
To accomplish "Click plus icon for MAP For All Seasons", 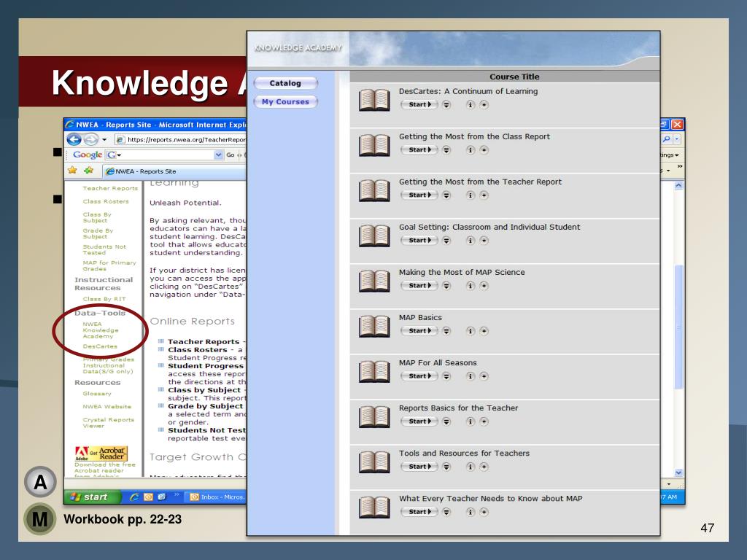I will [484, 376].
